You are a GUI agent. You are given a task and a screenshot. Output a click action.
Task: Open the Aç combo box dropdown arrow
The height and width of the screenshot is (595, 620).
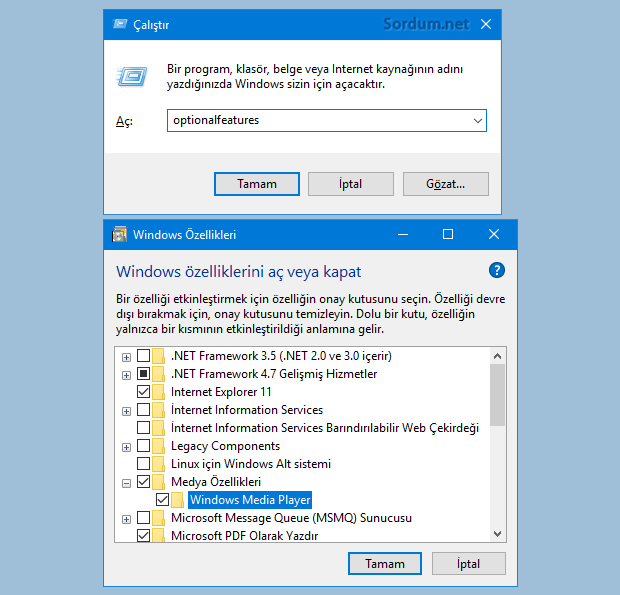click(x=478, y=121)
